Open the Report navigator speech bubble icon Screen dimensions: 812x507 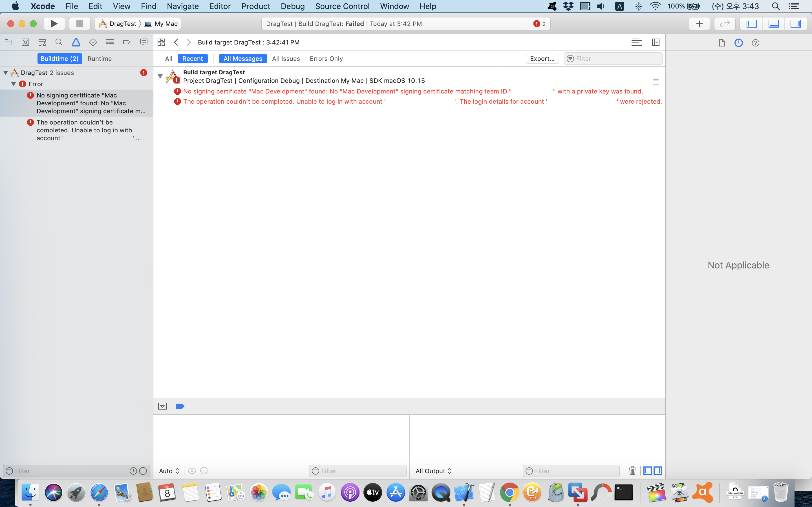(144, 42)
